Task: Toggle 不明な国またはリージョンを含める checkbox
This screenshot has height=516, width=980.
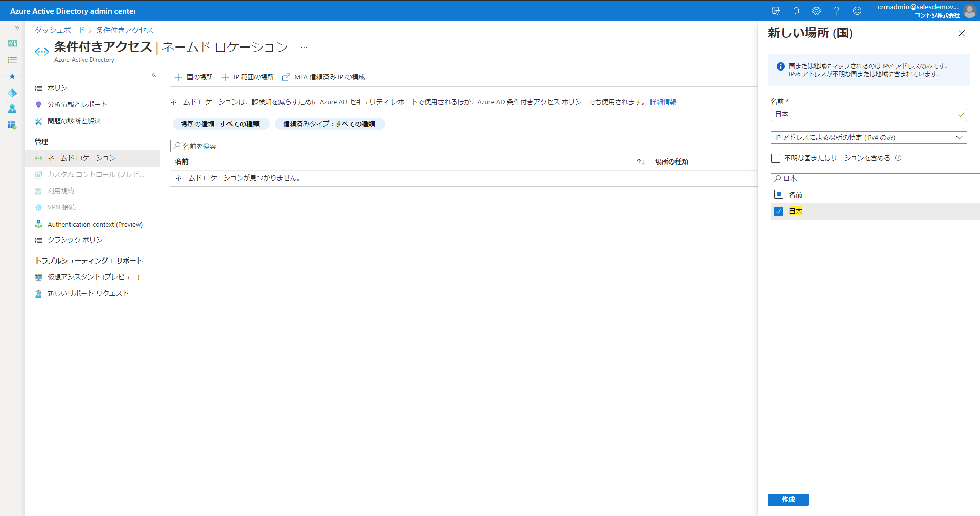Action: 775,158
